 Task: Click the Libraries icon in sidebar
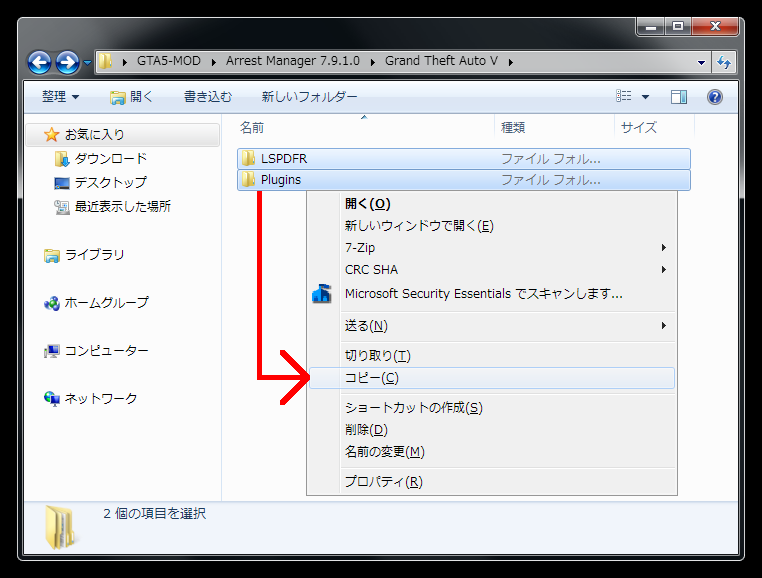[x=52, y=255]
